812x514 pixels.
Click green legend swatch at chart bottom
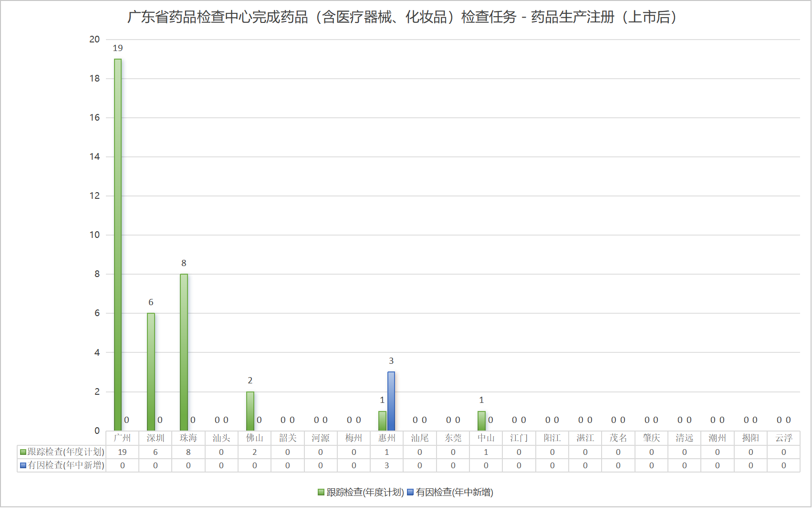321,492
